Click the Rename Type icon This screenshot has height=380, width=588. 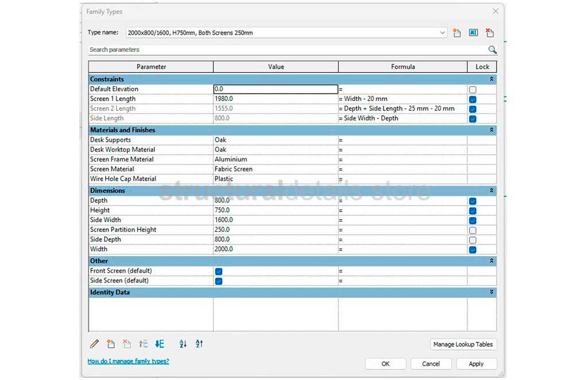(x=473, y=33)
